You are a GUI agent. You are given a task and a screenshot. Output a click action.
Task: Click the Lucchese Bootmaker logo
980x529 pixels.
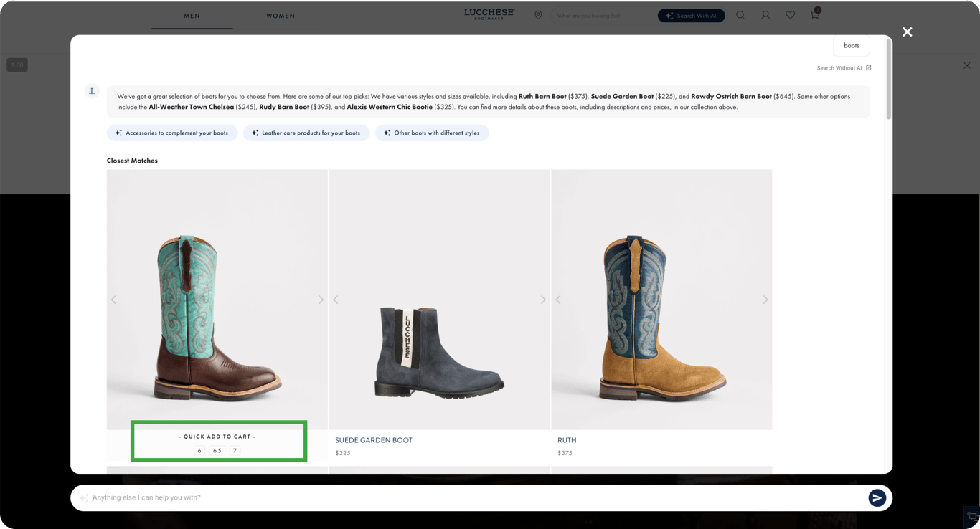489,14
